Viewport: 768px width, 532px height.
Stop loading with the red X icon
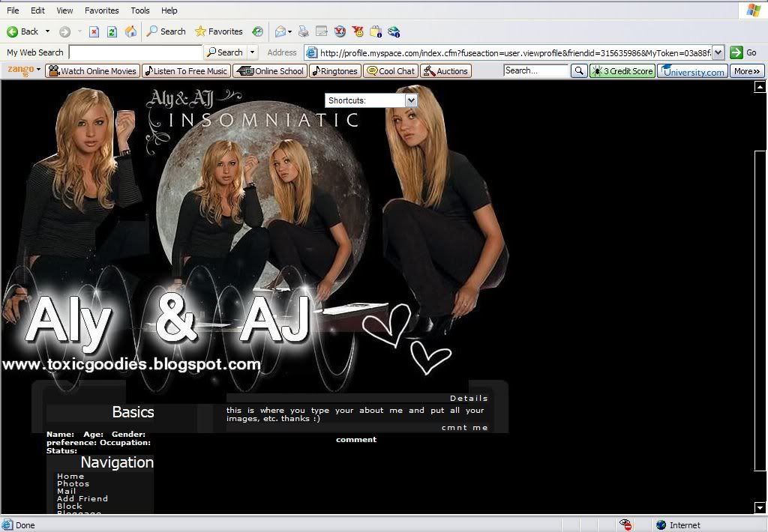coord(94,31)
